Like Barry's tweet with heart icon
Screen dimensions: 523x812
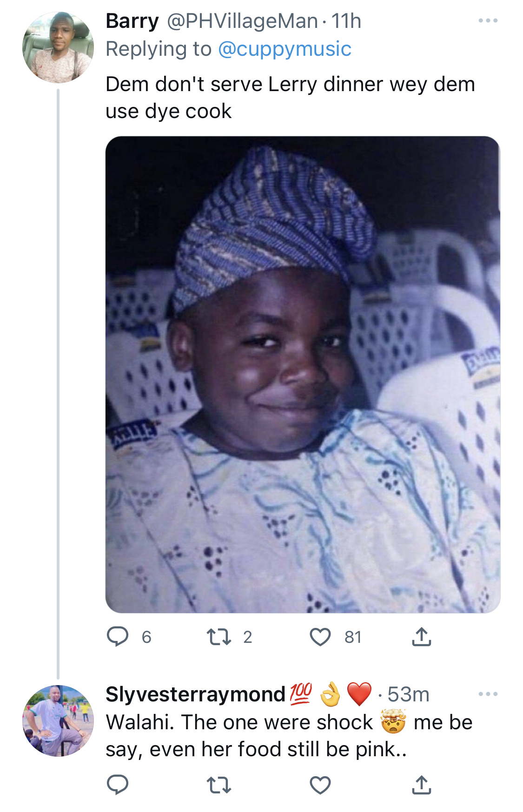[320, 637]
